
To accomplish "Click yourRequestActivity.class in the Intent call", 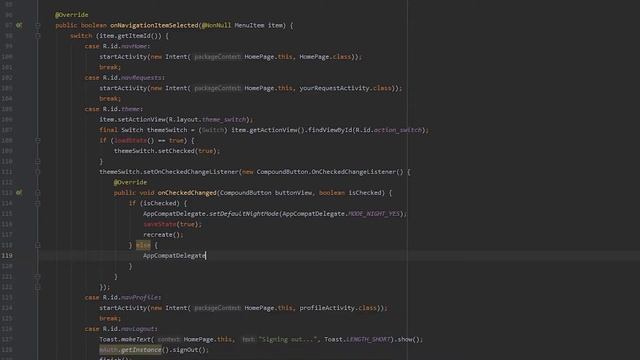I will click(x=346, y=88).
